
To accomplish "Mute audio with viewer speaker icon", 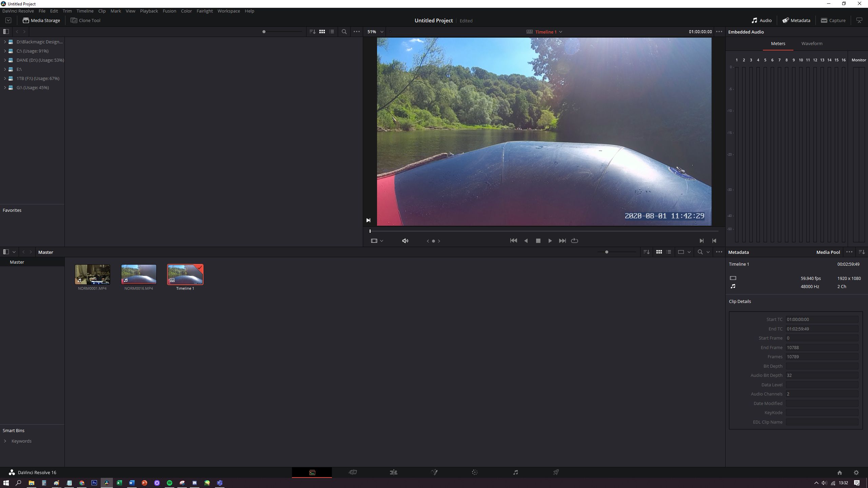I will point(405,241).
